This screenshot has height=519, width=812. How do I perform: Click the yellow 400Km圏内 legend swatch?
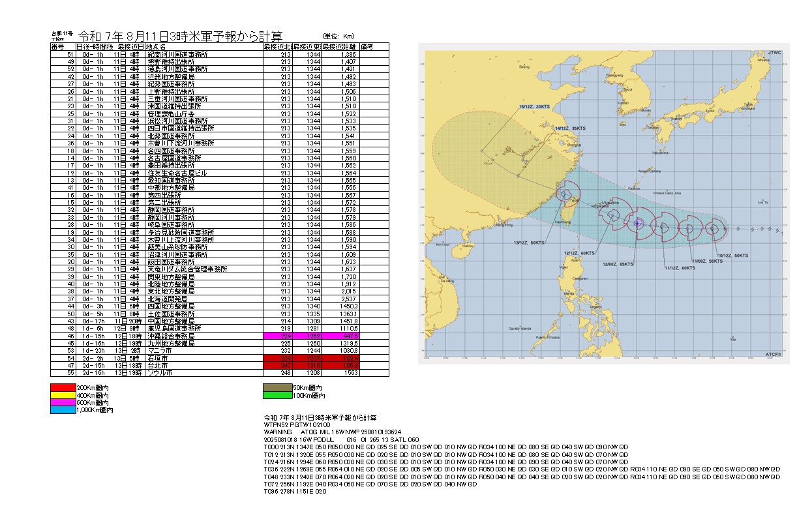point(63,396)
